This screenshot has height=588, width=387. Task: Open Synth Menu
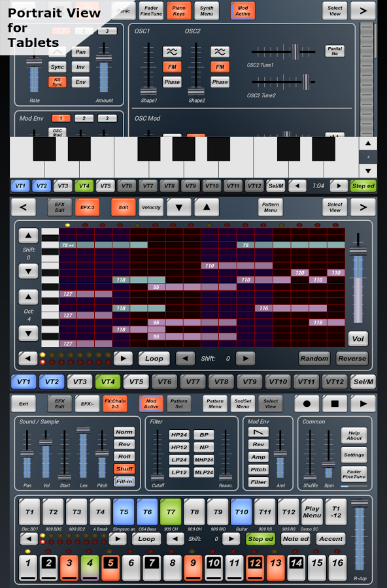(207, 10)
